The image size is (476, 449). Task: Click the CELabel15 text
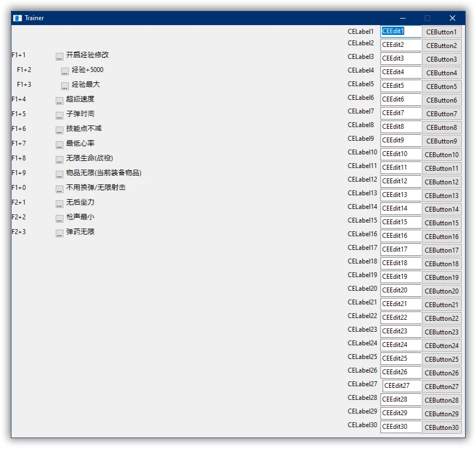pyautogui.click(x=362, y=220)
